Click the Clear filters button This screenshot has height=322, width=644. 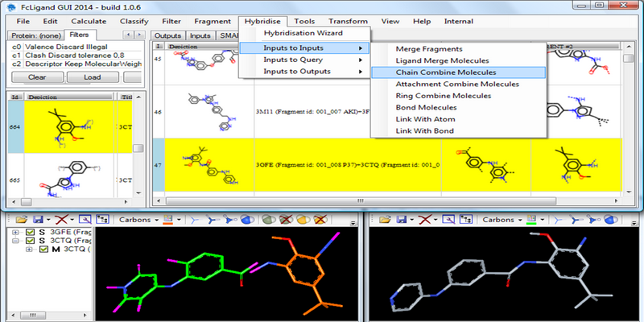coord(37,77)
